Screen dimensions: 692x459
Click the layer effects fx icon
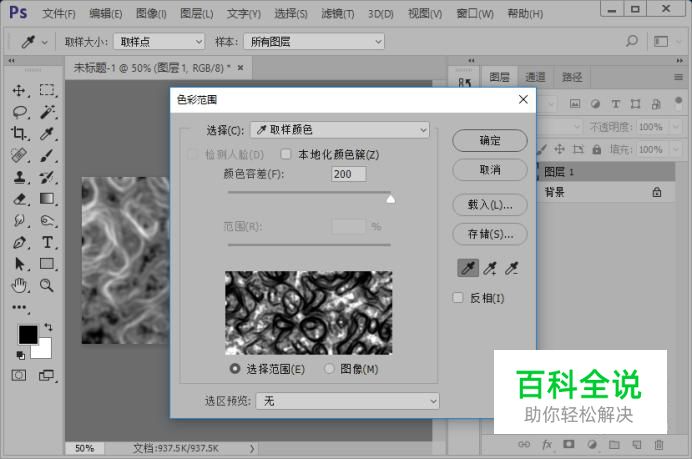pyautogui.click(x=547, y=444)
